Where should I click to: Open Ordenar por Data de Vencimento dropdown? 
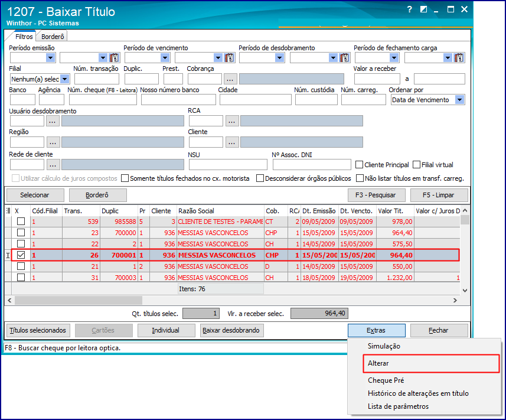tap(460, 100)
